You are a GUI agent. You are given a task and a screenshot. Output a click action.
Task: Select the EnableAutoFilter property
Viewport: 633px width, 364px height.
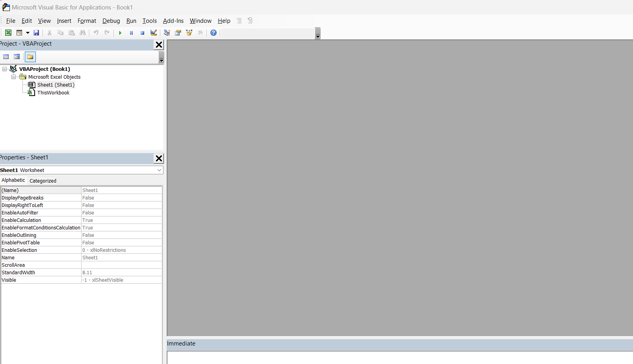[x=41, y=213]
